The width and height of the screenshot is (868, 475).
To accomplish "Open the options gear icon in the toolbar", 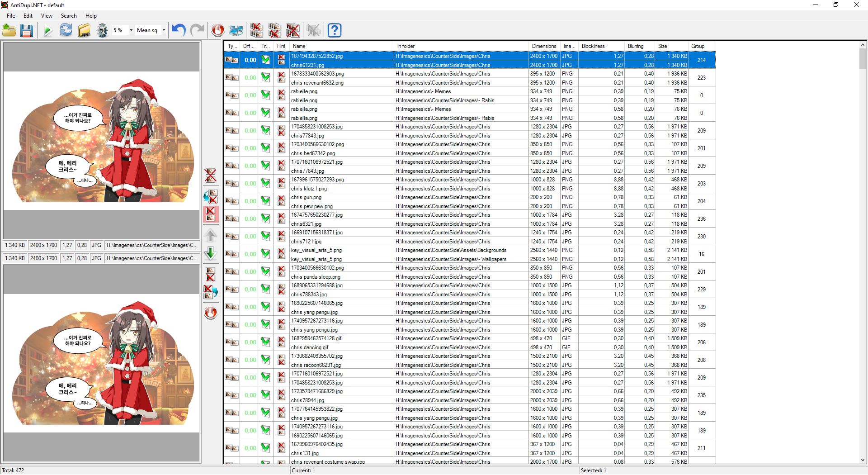I will 103,30.
